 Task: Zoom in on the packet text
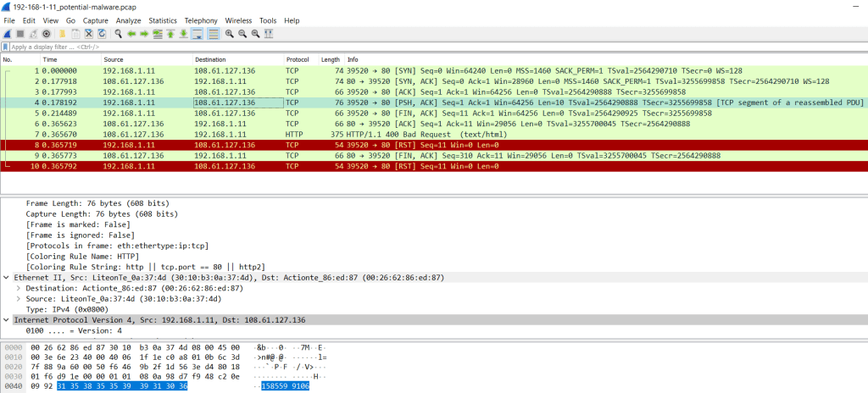[x=230, y=33]
